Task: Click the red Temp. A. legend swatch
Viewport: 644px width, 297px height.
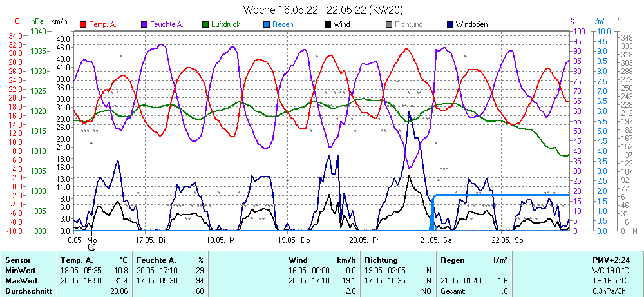Action: (x=83, y=24)
